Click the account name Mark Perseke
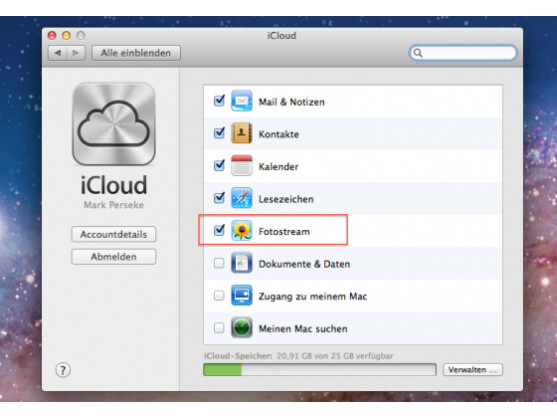 click(114, 205)
